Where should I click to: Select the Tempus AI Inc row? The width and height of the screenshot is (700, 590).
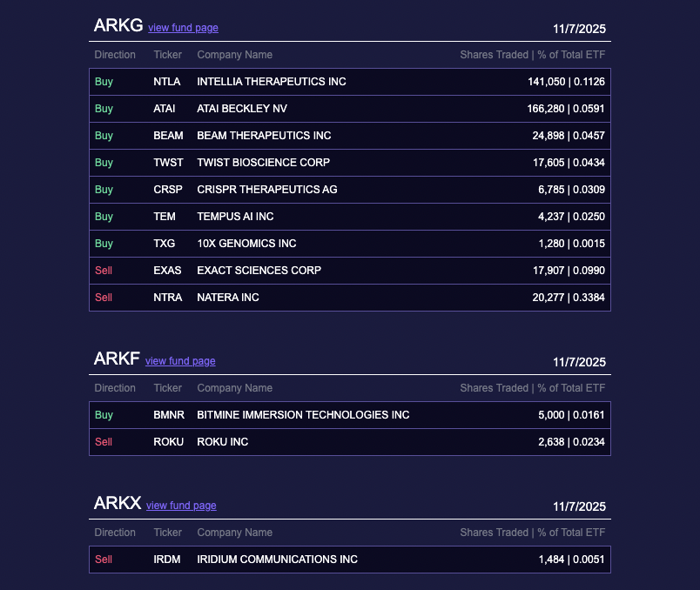(x=349, y=217)
